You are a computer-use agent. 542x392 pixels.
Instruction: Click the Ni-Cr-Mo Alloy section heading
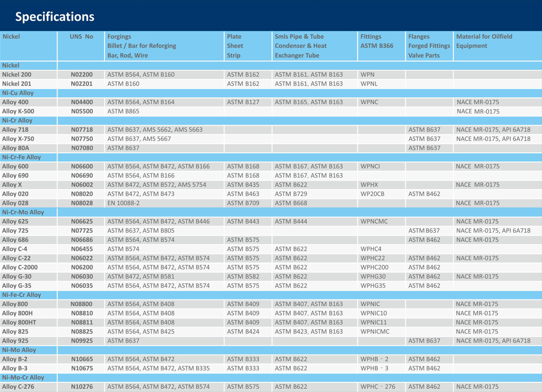coord(23,212)
